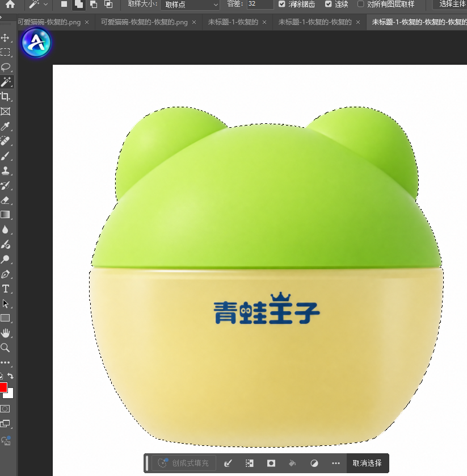The image size is (467, 476).
Task: Open the red foreground color swatch
Action: point(3,387)
